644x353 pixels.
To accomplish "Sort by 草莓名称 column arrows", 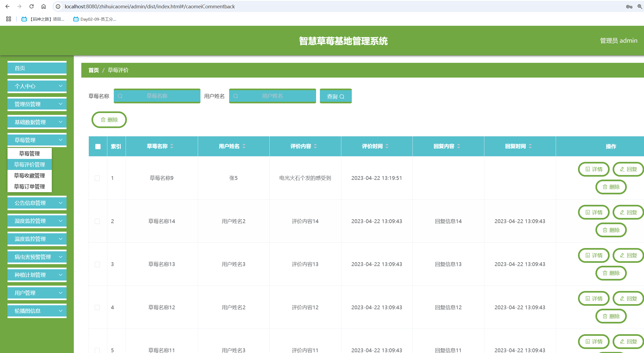I will 172,146.
